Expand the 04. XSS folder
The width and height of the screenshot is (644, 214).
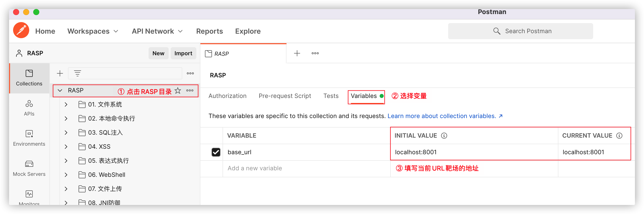[x=66, y=147]
